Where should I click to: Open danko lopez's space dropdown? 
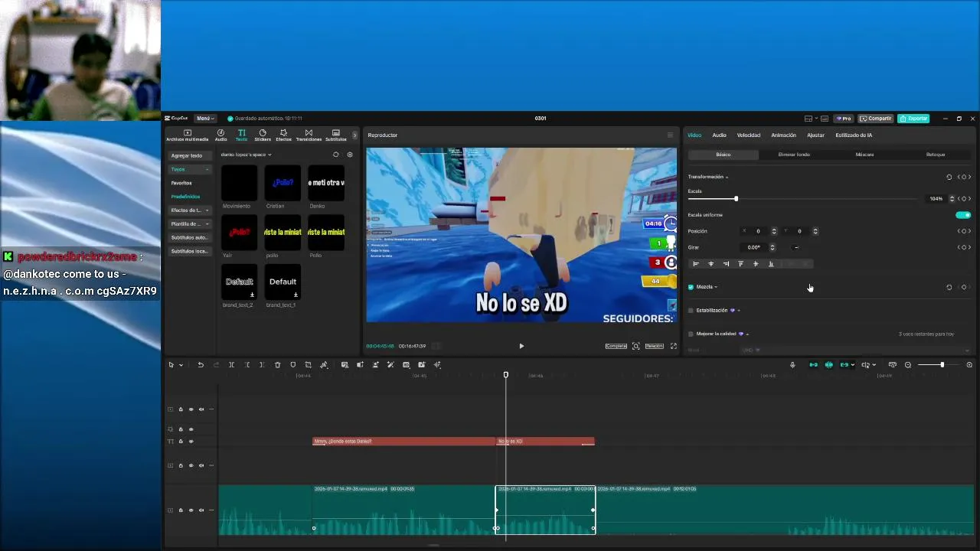(x=246, y=155)
